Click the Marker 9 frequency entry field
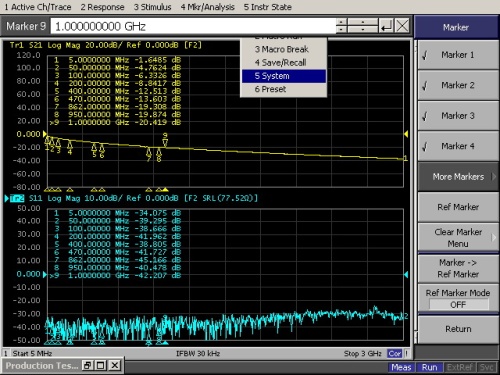500x375 pixels. coord(193,26)
